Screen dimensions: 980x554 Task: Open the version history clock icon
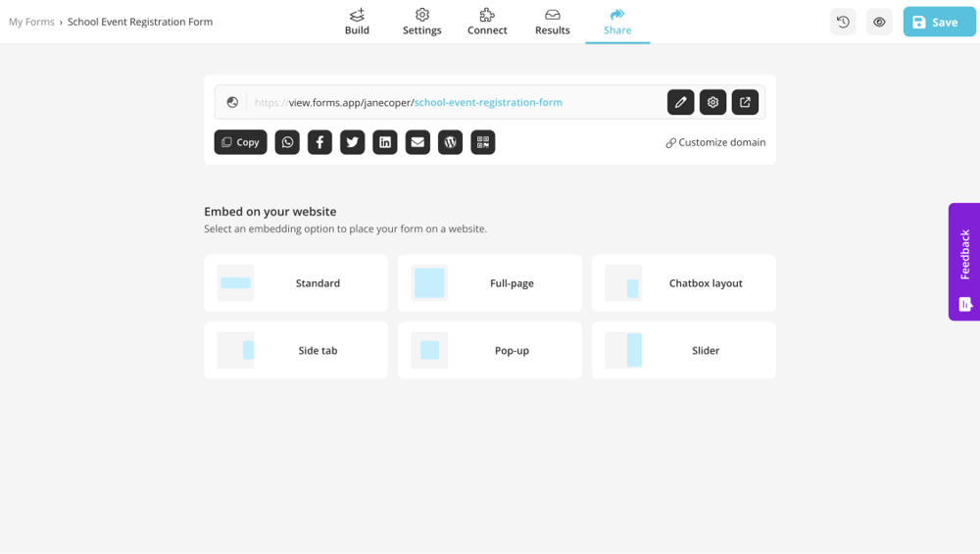(x=843, y=22)
